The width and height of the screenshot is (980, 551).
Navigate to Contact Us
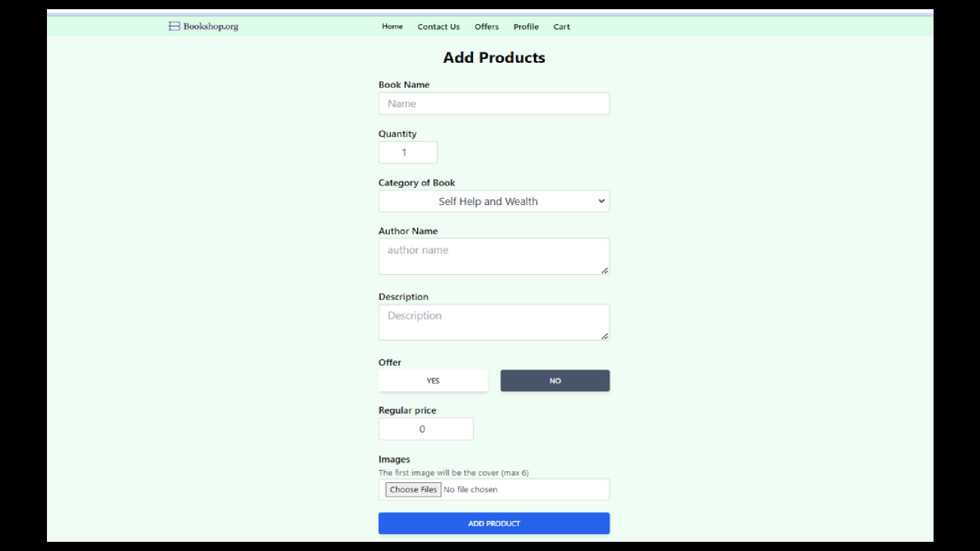pyautogui.click(x=438, y=27)
